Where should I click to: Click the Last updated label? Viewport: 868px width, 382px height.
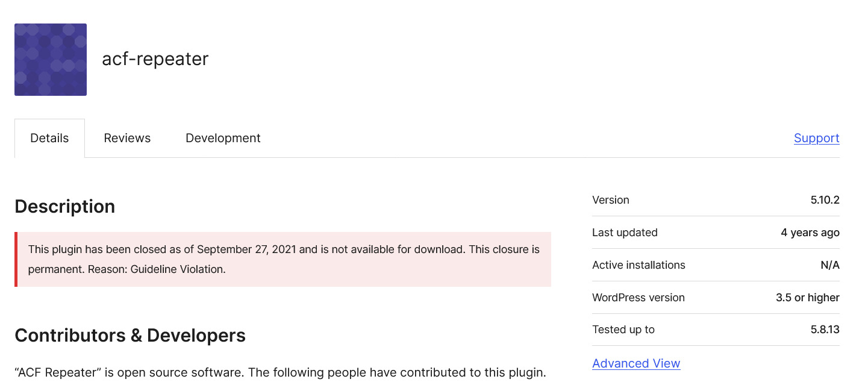click(x=625, y=233)
